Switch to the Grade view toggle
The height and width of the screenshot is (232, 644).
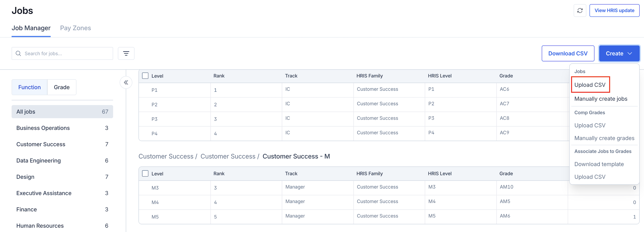click(61, 87)
